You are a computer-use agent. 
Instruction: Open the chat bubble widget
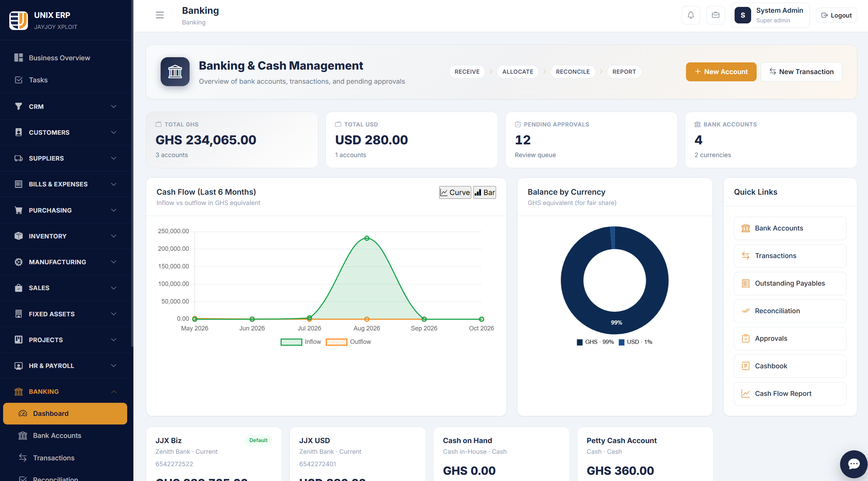pos(854,464)
